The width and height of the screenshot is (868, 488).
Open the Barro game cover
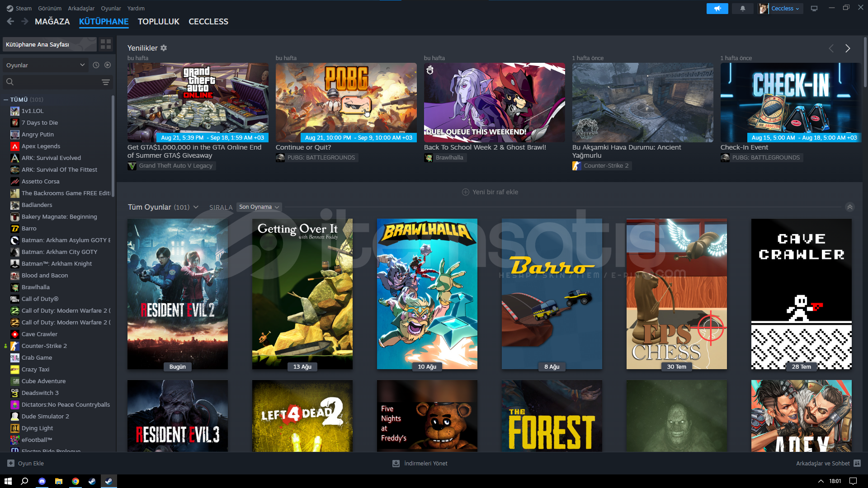552,294
